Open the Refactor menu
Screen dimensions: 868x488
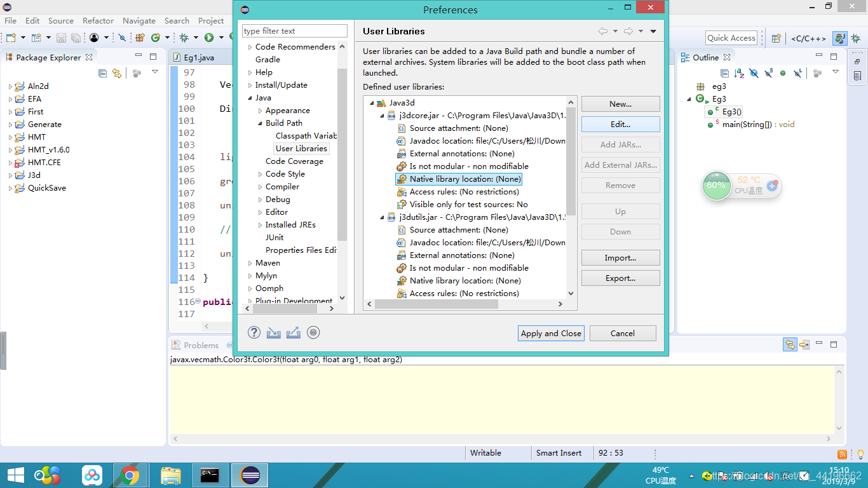coord(98,20)
